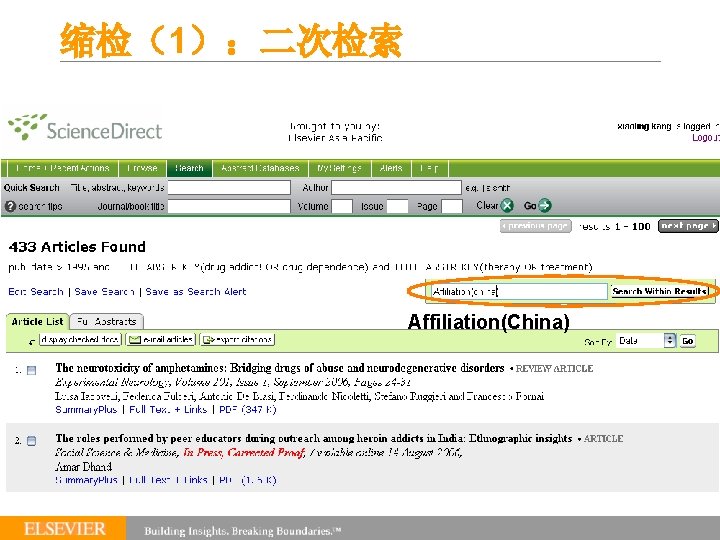
Task: Click Search Within Results button
Action: (659, 291)
